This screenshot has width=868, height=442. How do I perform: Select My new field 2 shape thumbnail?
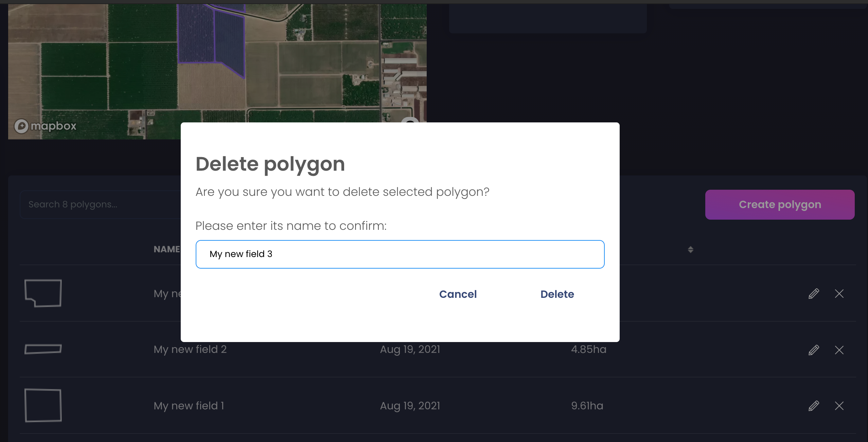43,349
